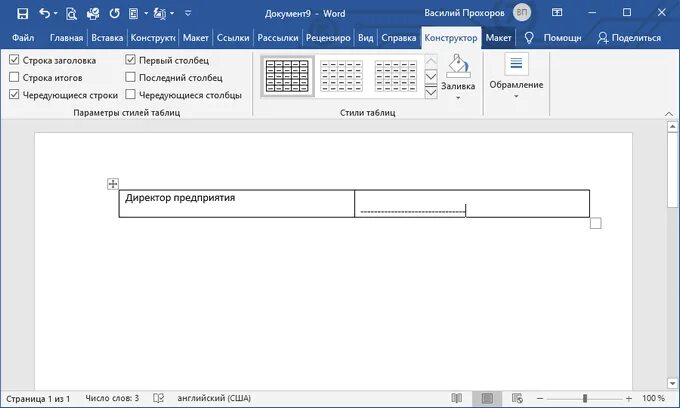Click the Заливка paint bucket icon

coord(458,65)
